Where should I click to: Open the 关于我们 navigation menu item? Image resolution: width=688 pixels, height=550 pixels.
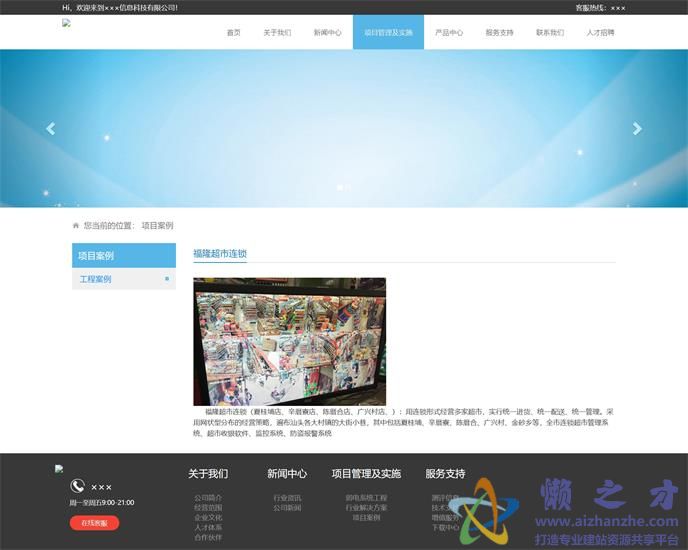pos(277,33)
